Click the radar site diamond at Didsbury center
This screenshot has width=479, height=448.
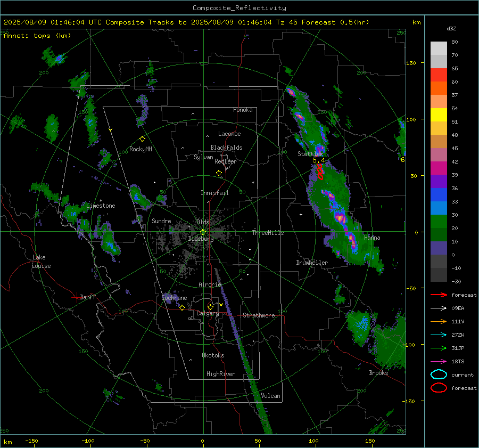[203, 232]
